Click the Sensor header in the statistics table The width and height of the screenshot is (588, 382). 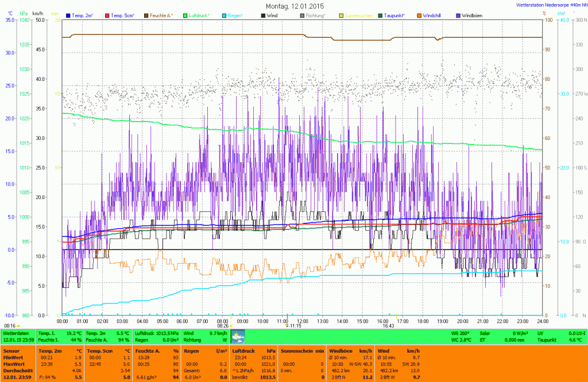click(x=11, y=350)
